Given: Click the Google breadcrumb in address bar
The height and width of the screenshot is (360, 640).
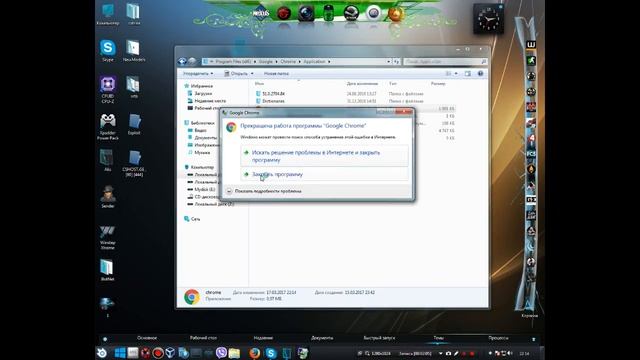Looking at the screenshot, I should pos(265,62).
